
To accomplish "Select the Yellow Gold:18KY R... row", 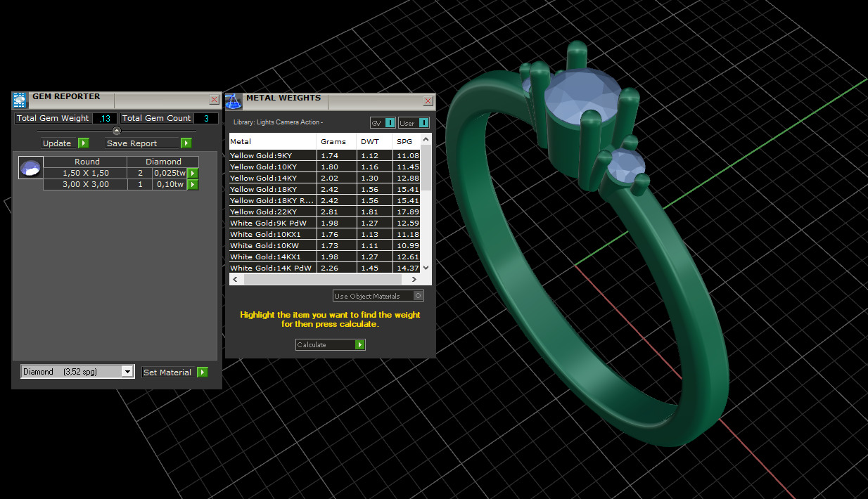I will (x=324, y=200).
